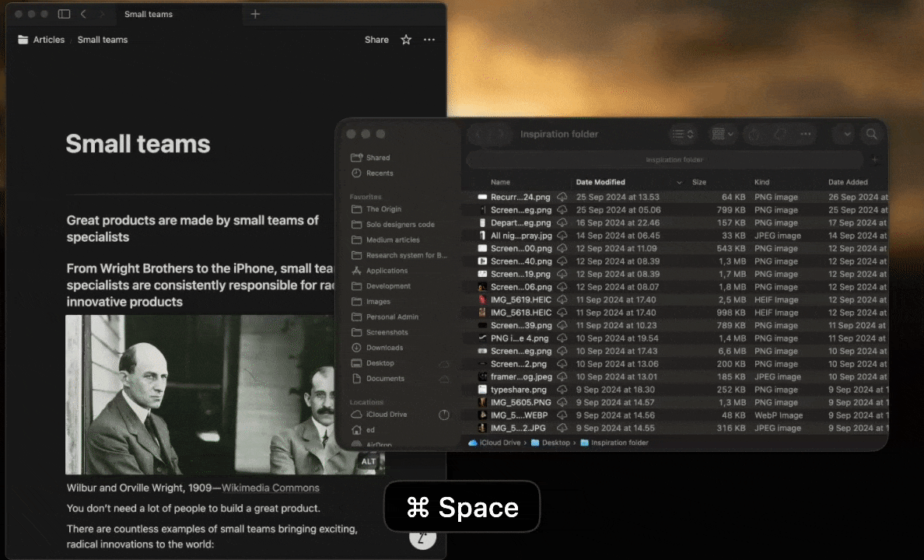Click the Finder tag icon
Viewport: 924px width, 560px height.
(779, 134)
